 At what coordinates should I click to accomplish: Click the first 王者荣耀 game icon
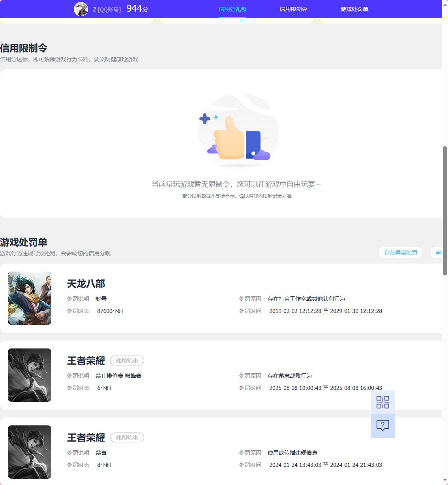29,375
